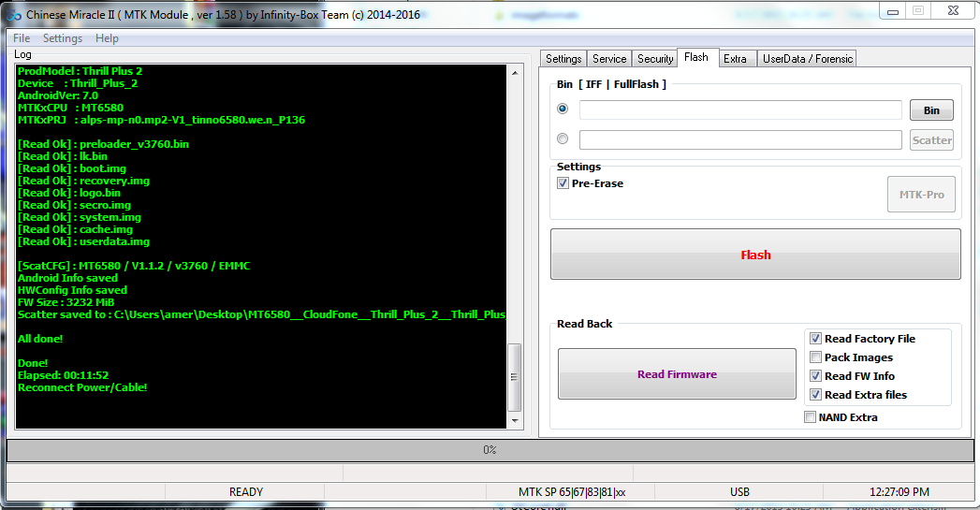This screenshot has width=980, height=510.
Task: Click the MTK-Pro button
Action: coord(921,195)
